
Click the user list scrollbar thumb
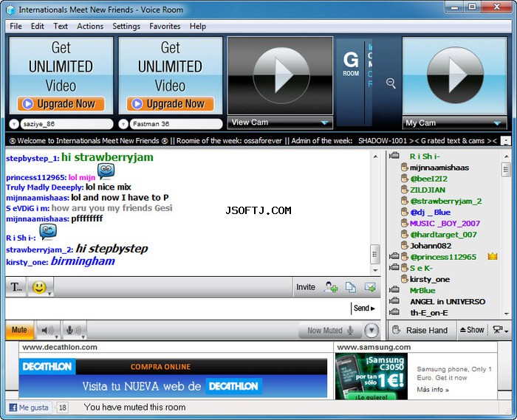(506, 170)
